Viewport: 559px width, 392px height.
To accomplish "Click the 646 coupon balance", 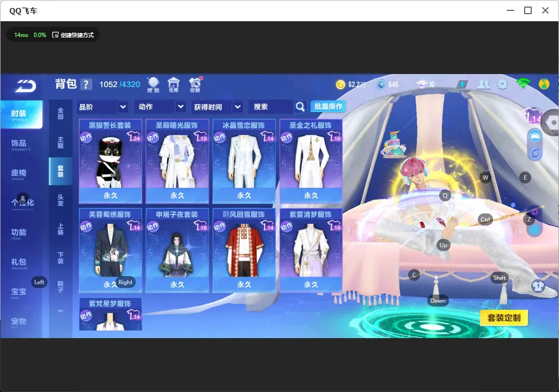I will pyautogui.click(x=393, y=84).
